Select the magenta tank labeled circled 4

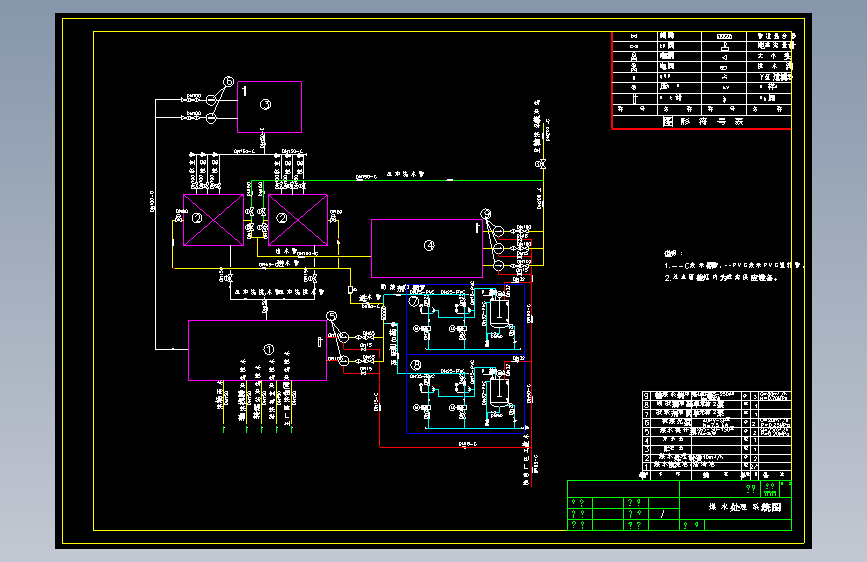tap(427, 248)
